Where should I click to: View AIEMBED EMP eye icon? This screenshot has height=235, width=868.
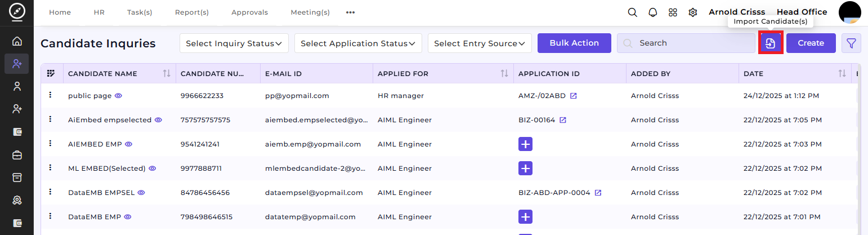(128, 144)
